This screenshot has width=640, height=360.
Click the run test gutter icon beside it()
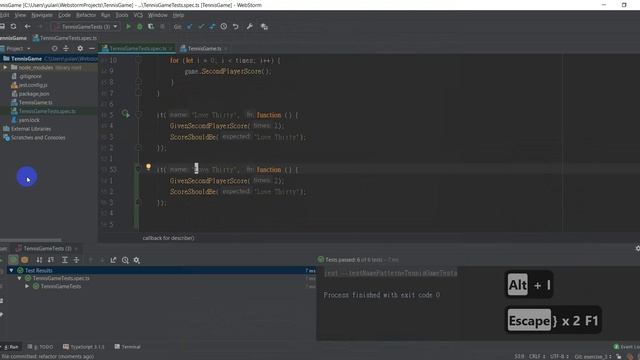click(x=125, y=114)
